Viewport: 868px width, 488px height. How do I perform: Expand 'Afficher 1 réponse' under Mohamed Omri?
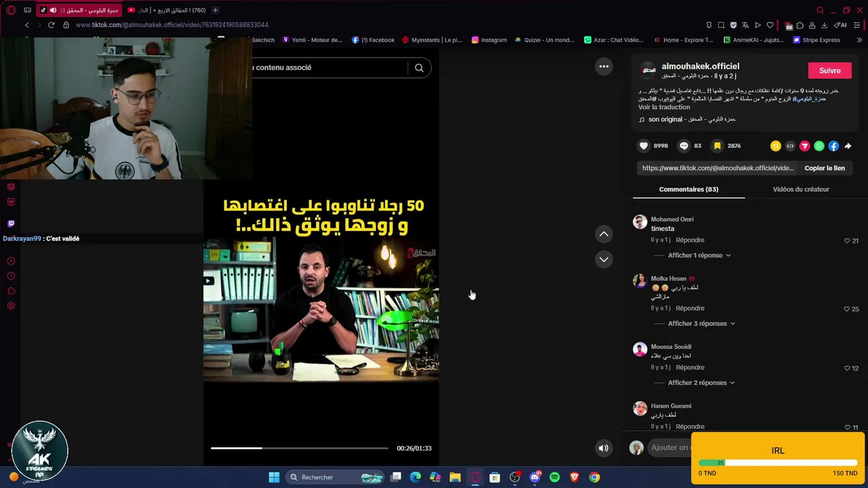click(x=699, y=256)
